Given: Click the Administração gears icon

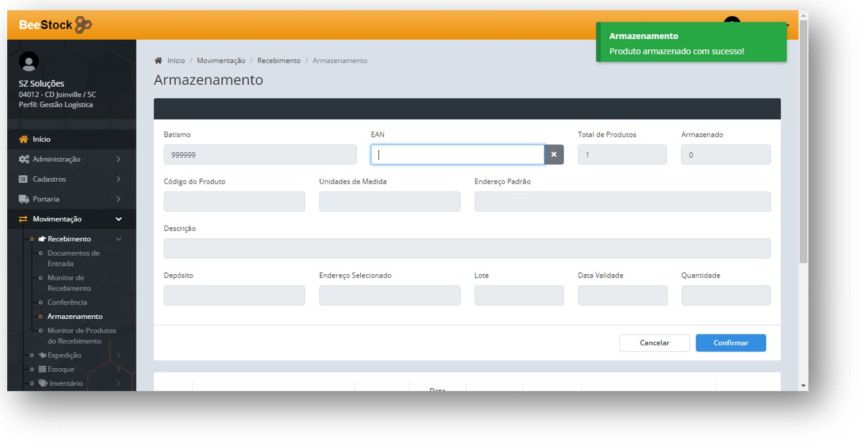Looking at the screenshot, I should [23, 159].
